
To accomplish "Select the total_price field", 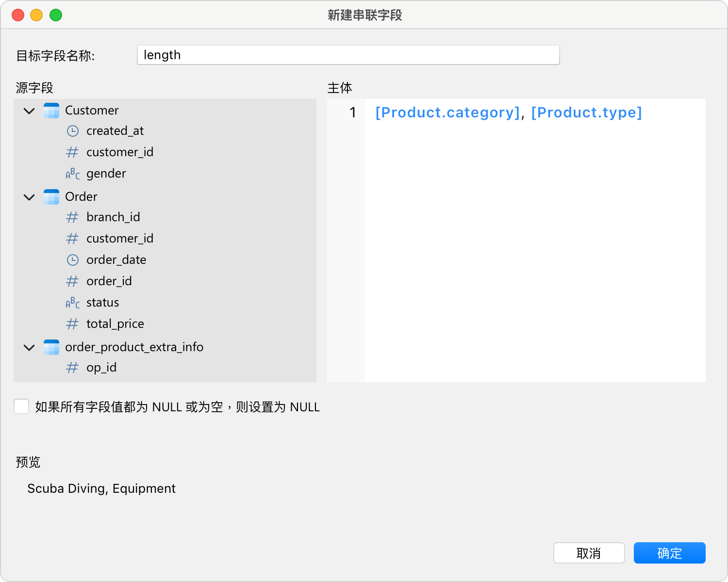I will click(x=115, y=324).
